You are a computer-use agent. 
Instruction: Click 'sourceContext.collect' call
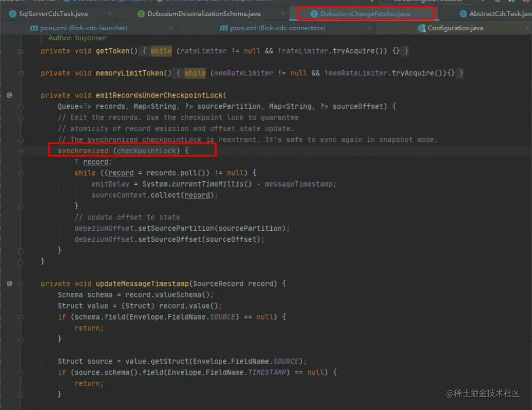pos(136,195)
